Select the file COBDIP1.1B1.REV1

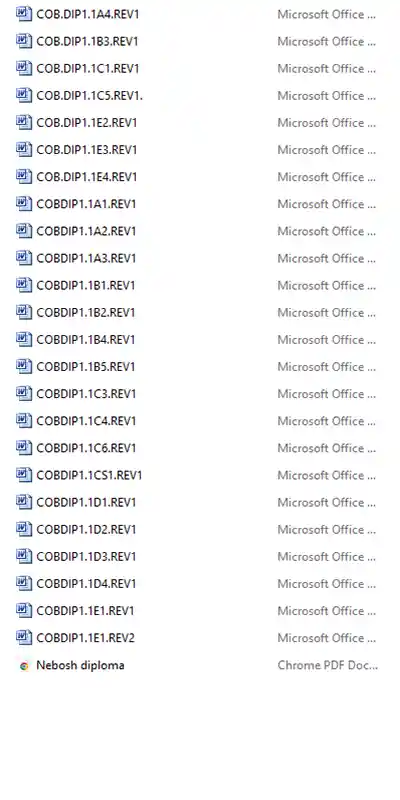(86, 285)
